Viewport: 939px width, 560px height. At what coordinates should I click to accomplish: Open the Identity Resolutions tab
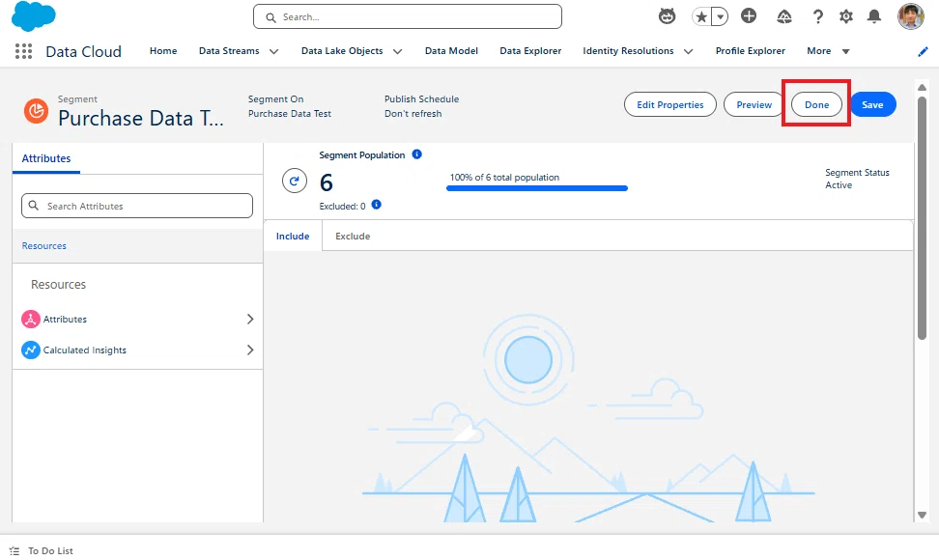click(x=628, y=51)
